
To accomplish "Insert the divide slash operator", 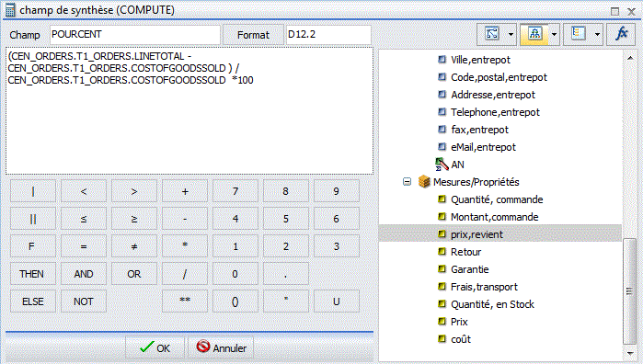I will [x=185, y=273].
